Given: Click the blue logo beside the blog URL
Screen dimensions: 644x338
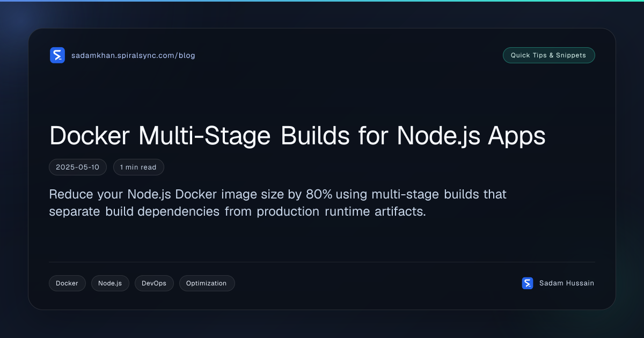Looking at the screenshot, I should tap(57, 55).
